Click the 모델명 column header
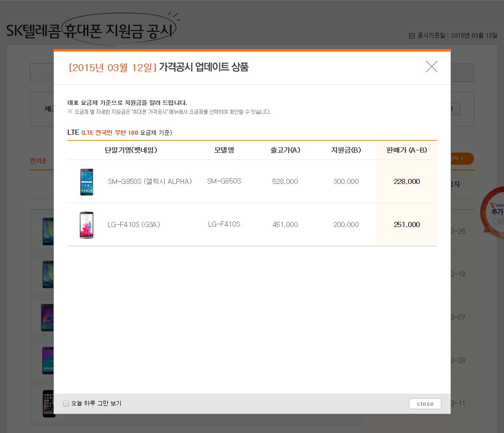 click(224, 150)
